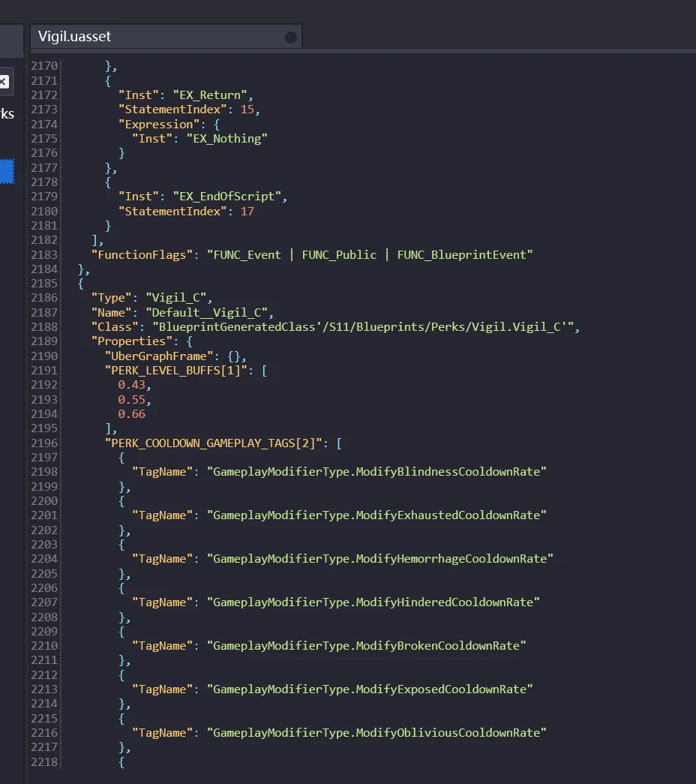Click the 0.55 buff value
Viewport: 696px width, 784px height.
133,399
